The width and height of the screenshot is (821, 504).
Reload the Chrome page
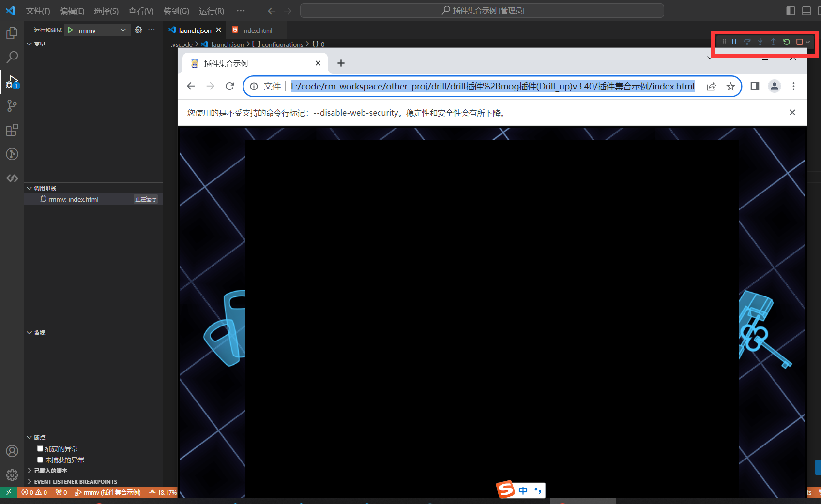pos(230,86)
